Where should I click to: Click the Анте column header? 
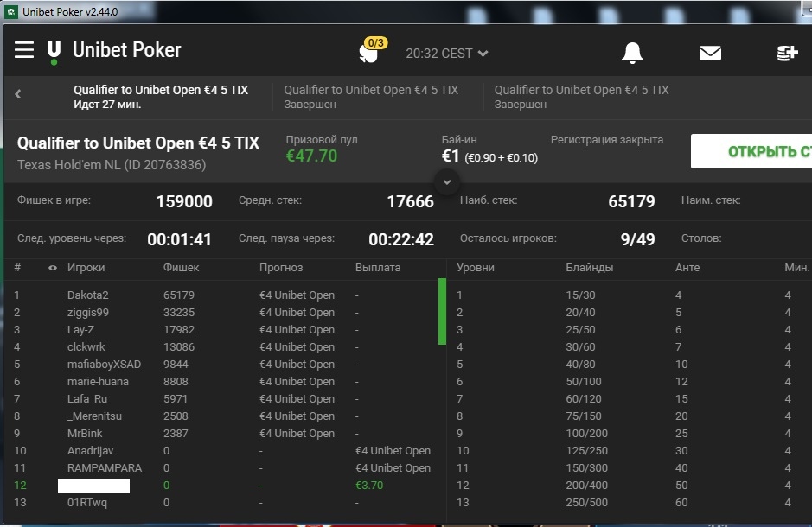point(687,267)
